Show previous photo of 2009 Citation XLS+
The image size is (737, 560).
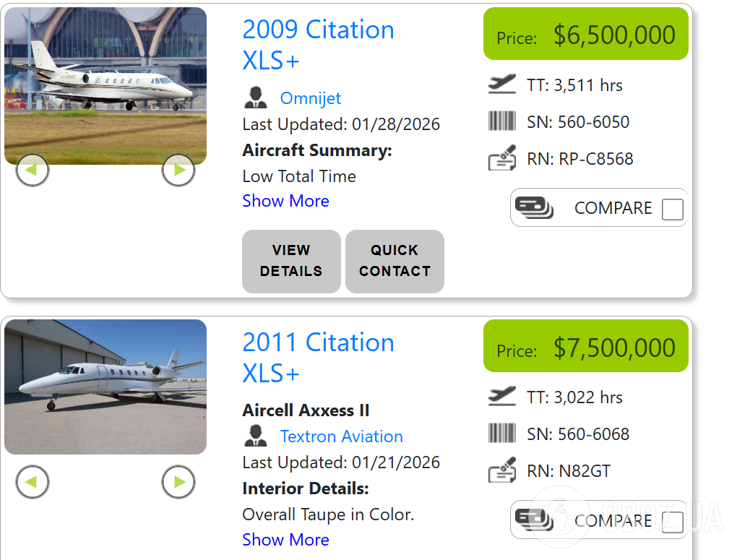pos(32,171)
